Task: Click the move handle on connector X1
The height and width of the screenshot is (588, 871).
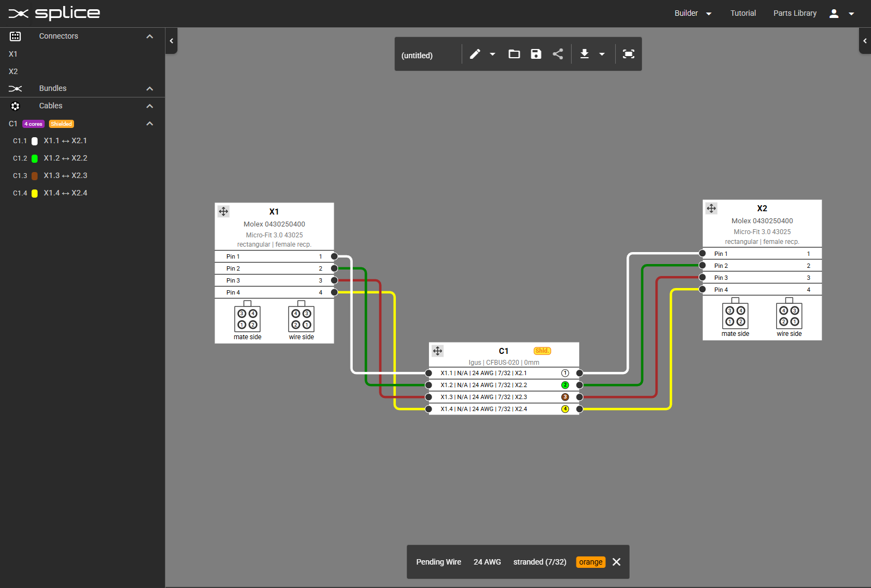Action: coord(224,211)
